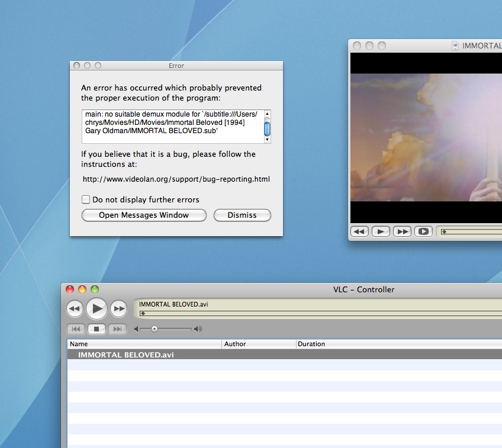Image resolution: width=502 pixels, height=448 pixels.
Task: Skip to next track in VLC Controller
Action: point(117,329)
